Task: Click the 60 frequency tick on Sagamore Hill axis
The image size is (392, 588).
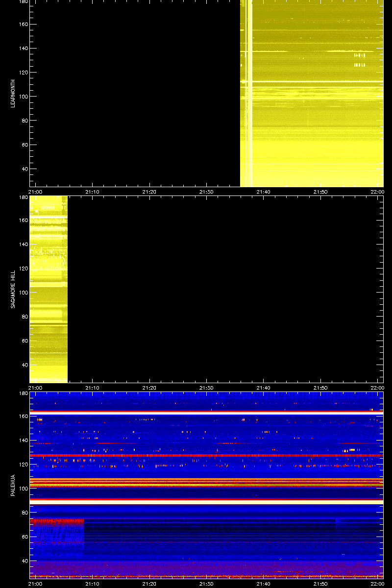Action: (24, 341)
